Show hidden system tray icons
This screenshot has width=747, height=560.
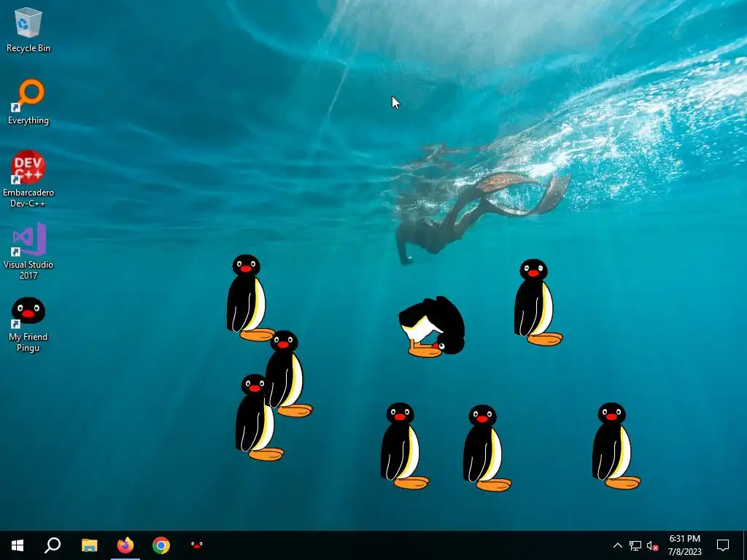click(x=617, y=545)
